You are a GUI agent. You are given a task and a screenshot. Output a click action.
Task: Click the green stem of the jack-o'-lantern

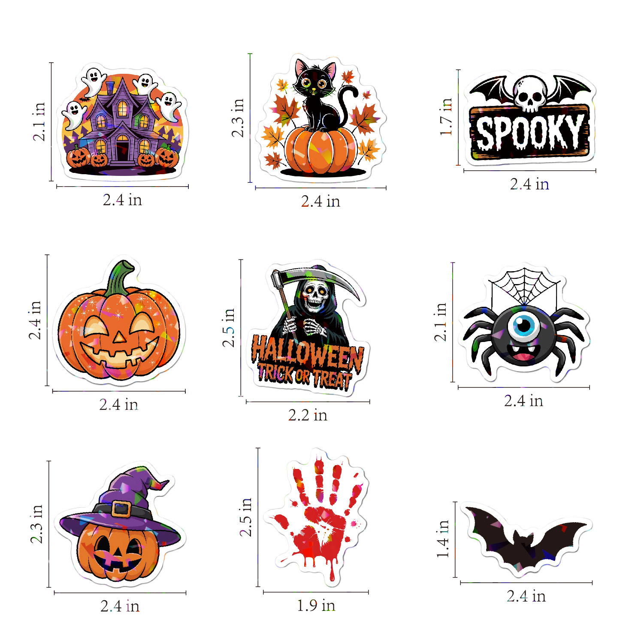click(x=120, y=277)
